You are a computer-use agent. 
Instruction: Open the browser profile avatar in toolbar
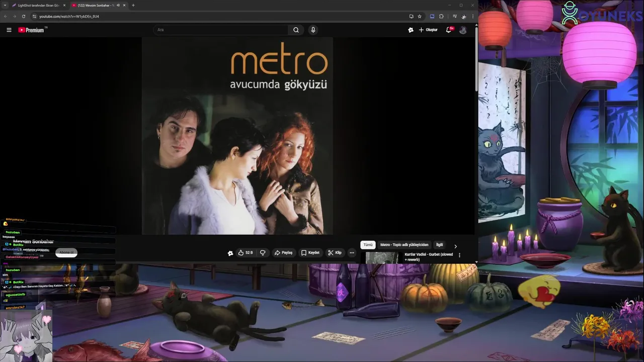[463, 16]
